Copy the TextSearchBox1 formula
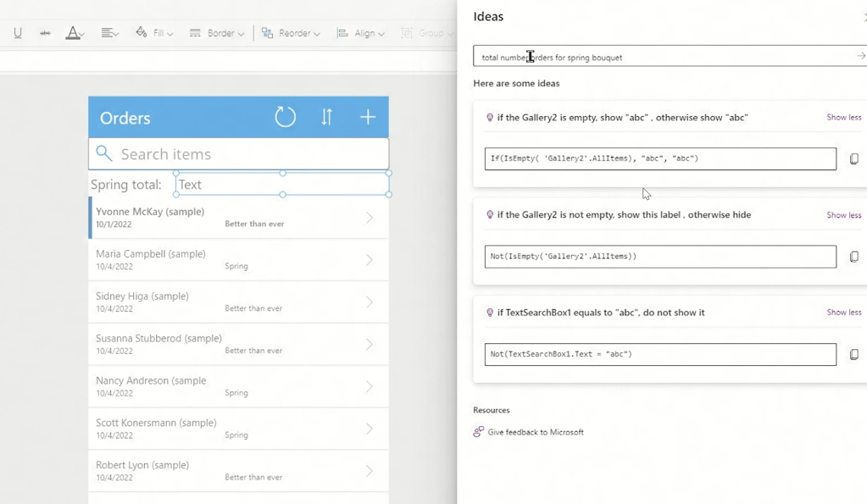Image resolution: width=867 pixels, height=504 pixels. pos(853,354)
